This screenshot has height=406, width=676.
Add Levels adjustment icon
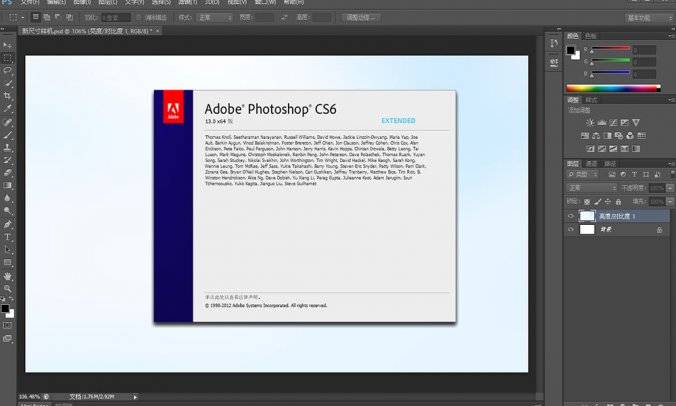601,123
